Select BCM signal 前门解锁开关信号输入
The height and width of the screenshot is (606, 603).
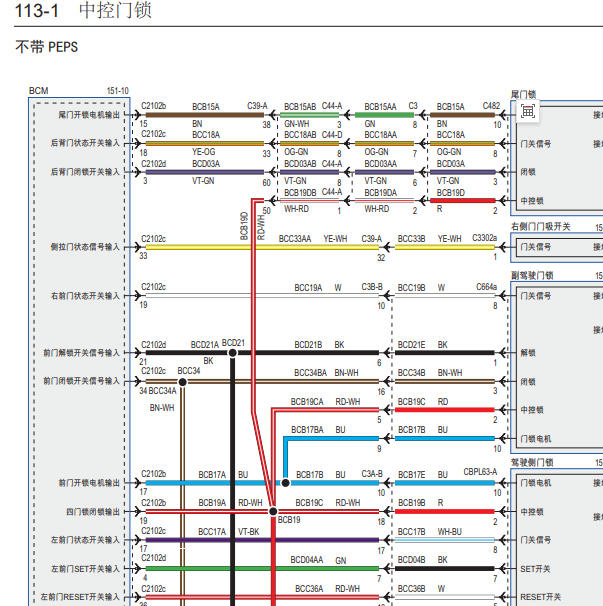tap(81, 352)
